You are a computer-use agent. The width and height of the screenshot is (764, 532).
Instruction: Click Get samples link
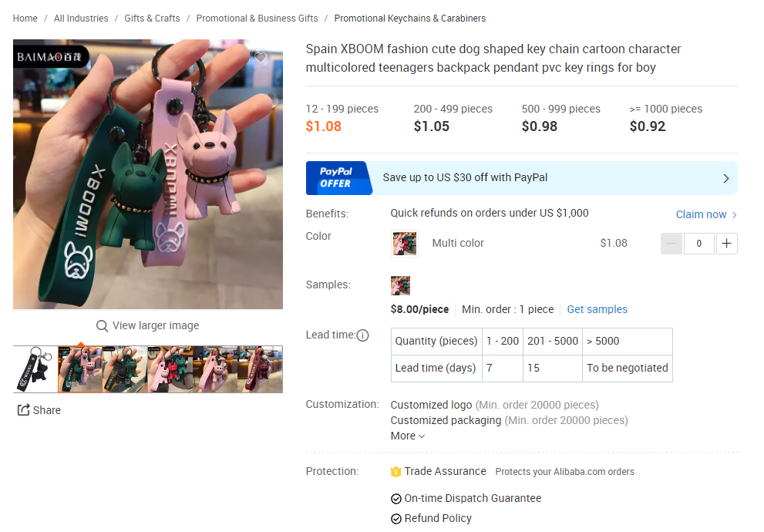(597, 309)
